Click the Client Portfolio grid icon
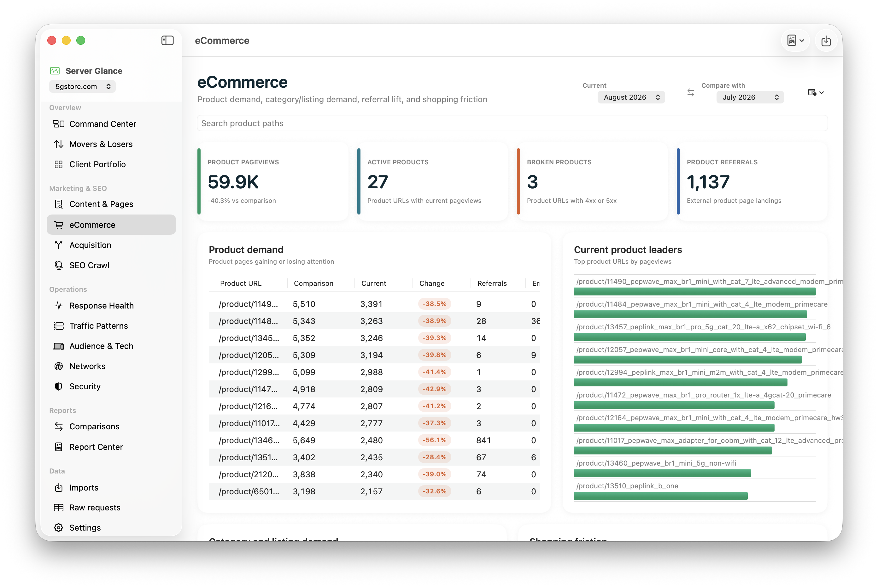The height and width of the screenshot is (588, 878). (58, 164)
